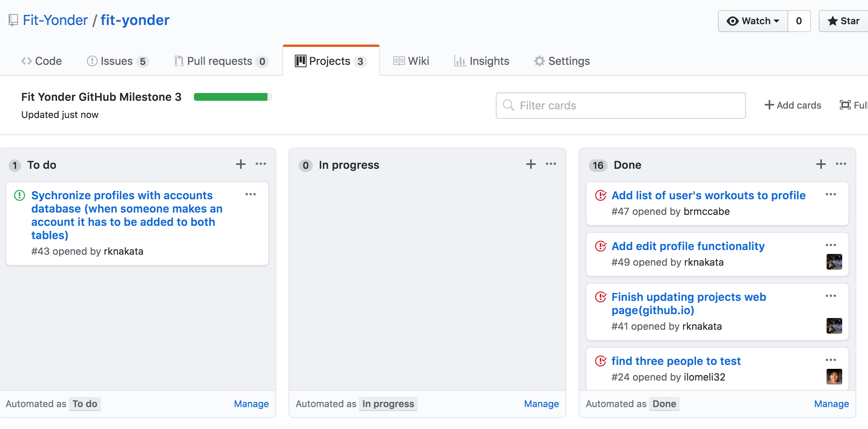Viewport: 868px width, 429px height.
Task: Add a card to To do column
Action: tap(241, 164)
